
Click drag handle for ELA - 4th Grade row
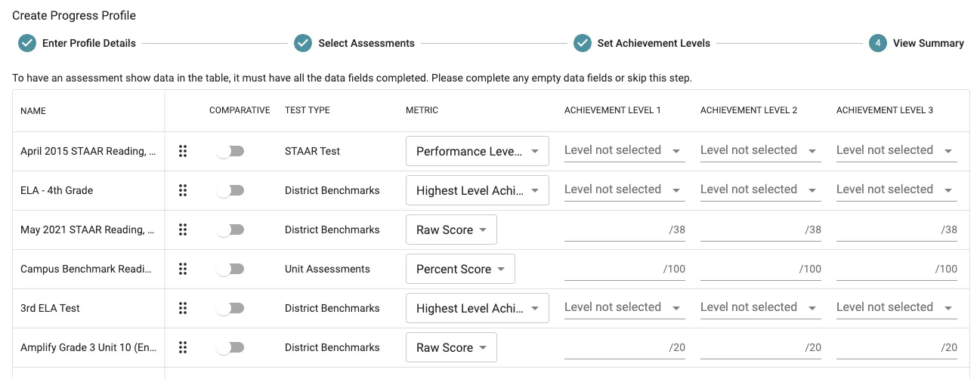pyautogui.click(x=182, y=190)
